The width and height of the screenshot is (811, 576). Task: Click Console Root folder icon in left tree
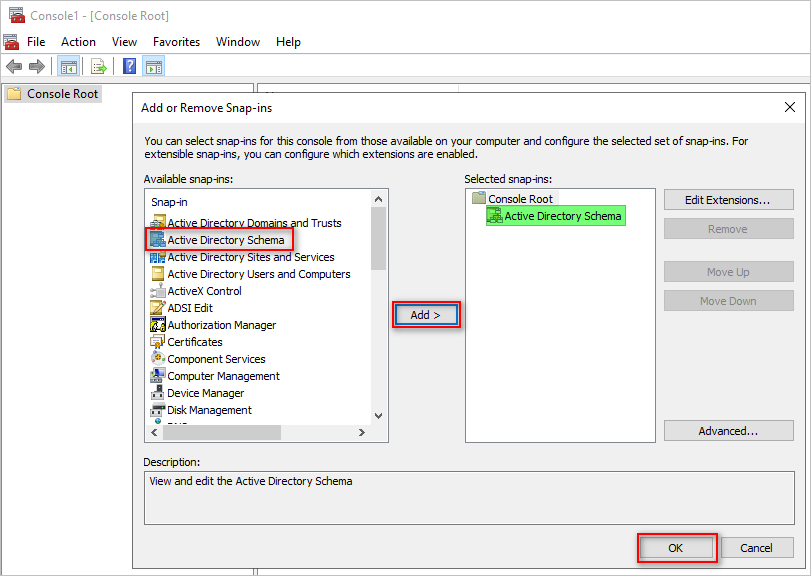pyautogui.click(x=14, y=94)
